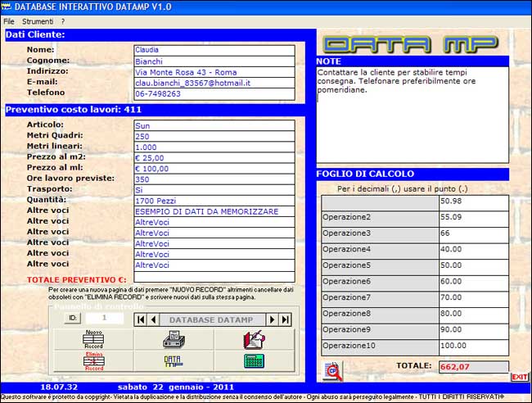Image resolution: width=532 pixels, height=403 pixels.
Task: Go to the first database record
Action: (x=141, y=319)
